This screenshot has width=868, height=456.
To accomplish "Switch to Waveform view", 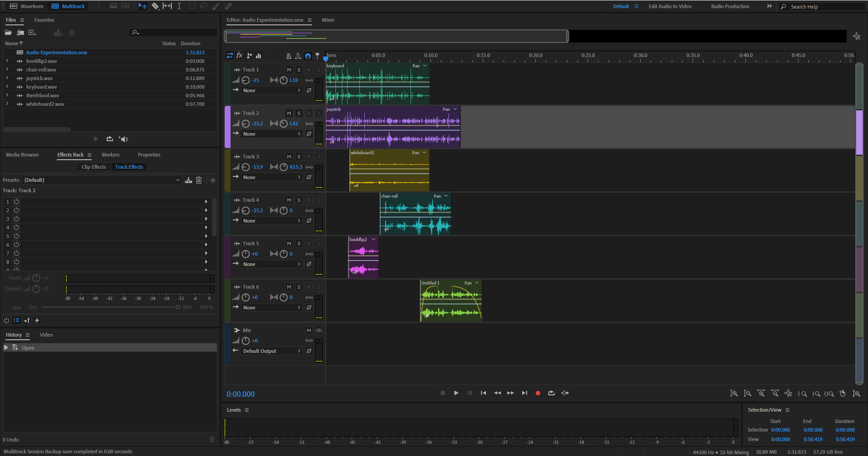I will point(27,6).
